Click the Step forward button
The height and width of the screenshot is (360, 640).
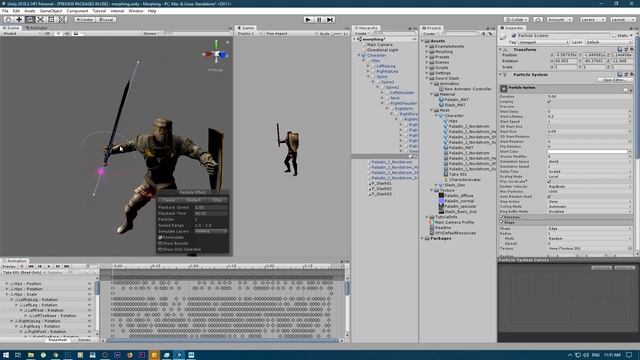330,19
